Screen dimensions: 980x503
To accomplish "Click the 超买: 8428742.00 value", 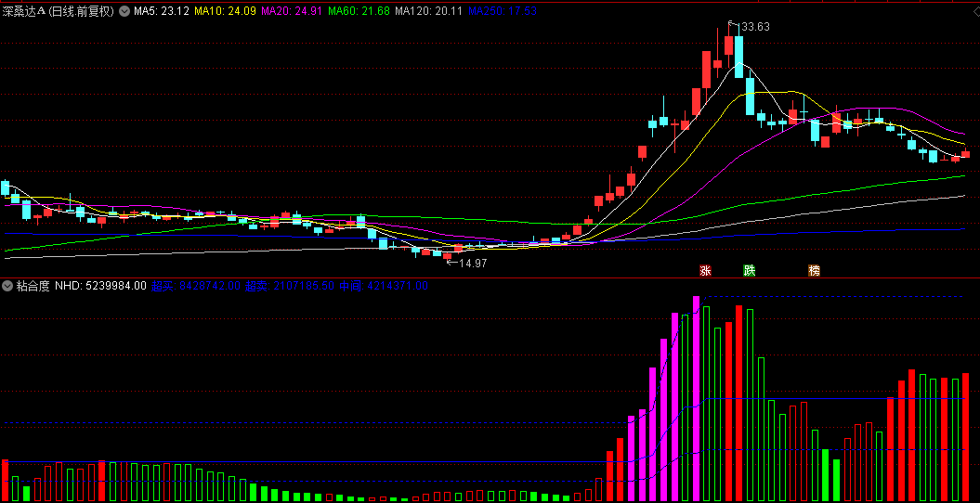I will [196, 287].
